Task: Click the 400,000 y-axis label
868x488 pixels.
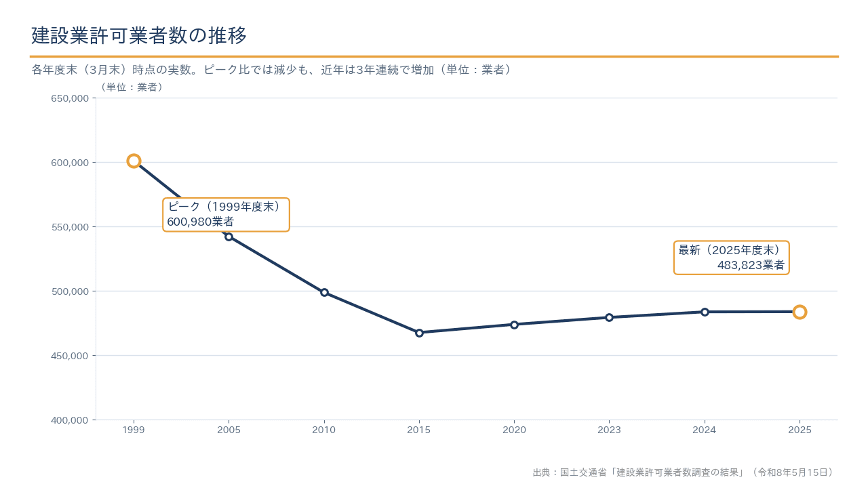Action: pos(71,420)
